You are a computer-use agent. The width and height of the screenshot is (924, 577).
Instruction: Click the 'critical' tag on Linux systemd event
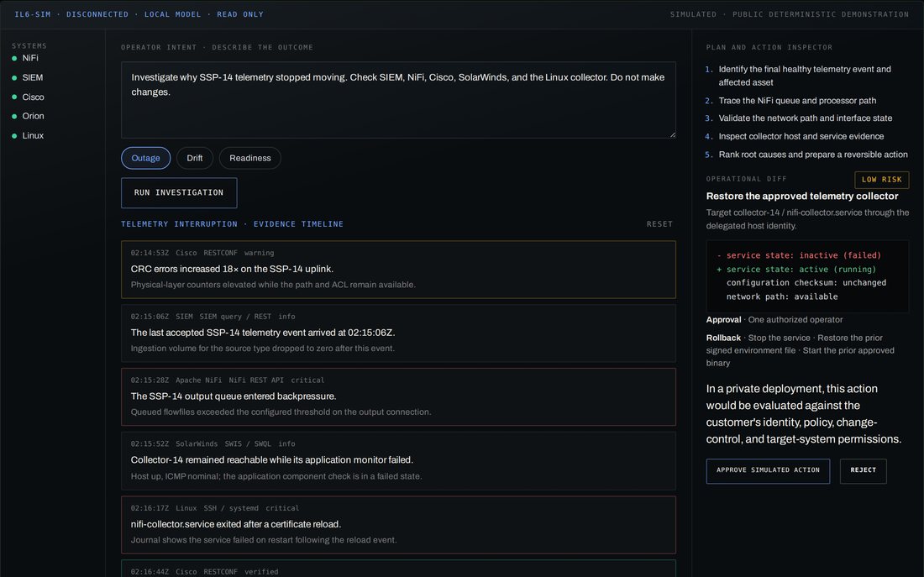[x=282, y=508]
